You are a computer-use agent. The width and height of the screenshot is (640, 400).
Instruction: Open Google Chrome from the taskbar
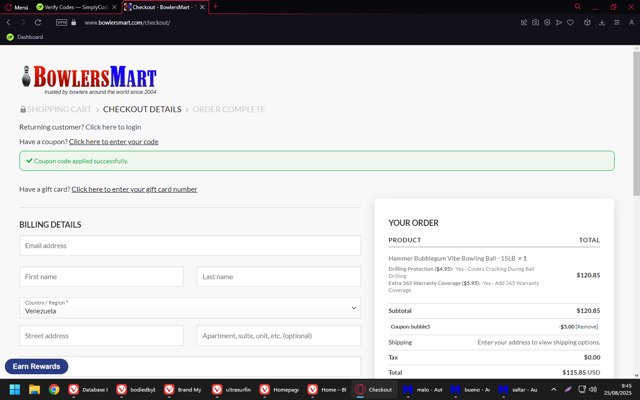click(54, 389)
